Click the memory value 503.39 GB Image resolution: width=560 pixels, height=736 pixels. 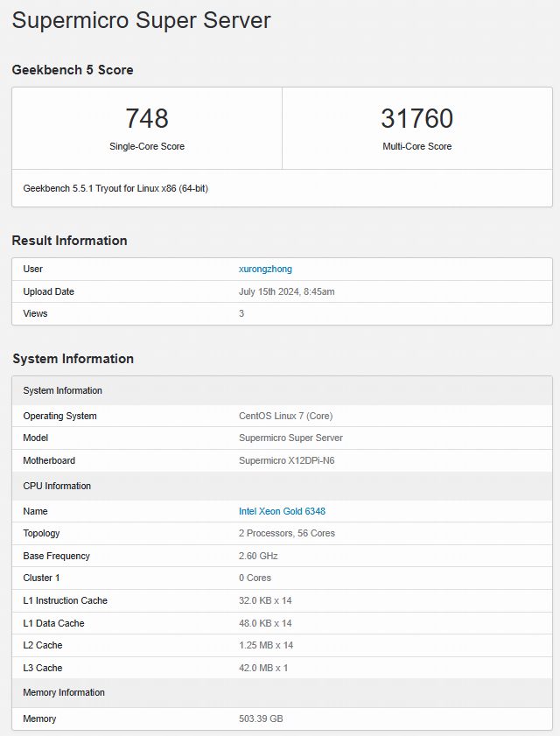click(261, 718)
